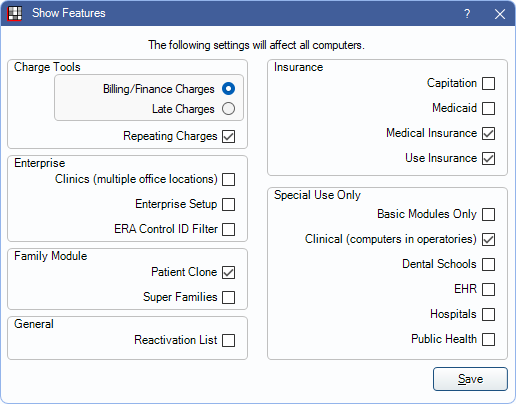The width and height of the screenshot is (516, 404).
Task: Turn on Super Families checkbox
Action: (x=228, y=297)
